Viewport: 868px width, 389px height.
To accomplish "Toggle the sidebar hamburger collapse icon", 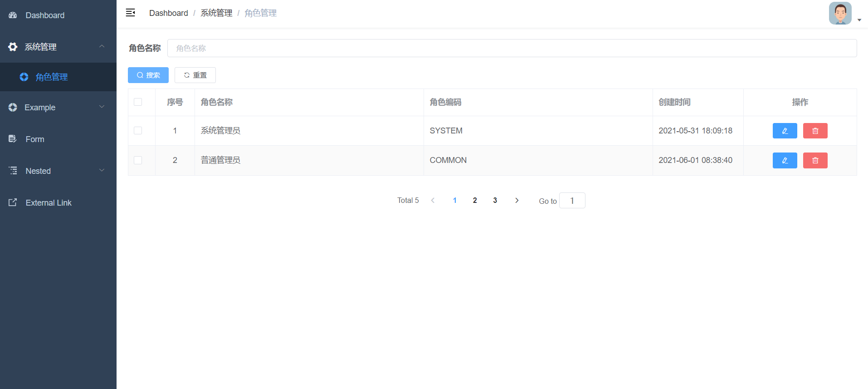I will pyautogui.click(x=131, y=13).
